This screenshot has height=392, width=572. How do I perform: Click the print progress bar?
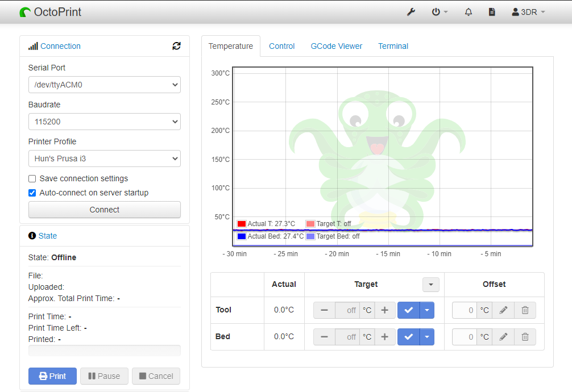pos(104,351)
